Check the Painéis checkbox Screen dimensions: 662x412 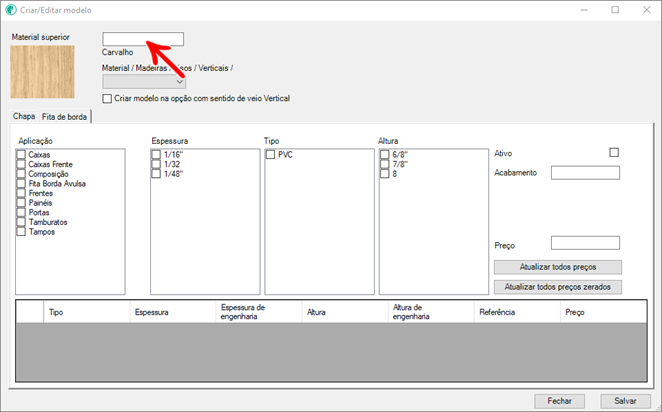click(21, 203)
